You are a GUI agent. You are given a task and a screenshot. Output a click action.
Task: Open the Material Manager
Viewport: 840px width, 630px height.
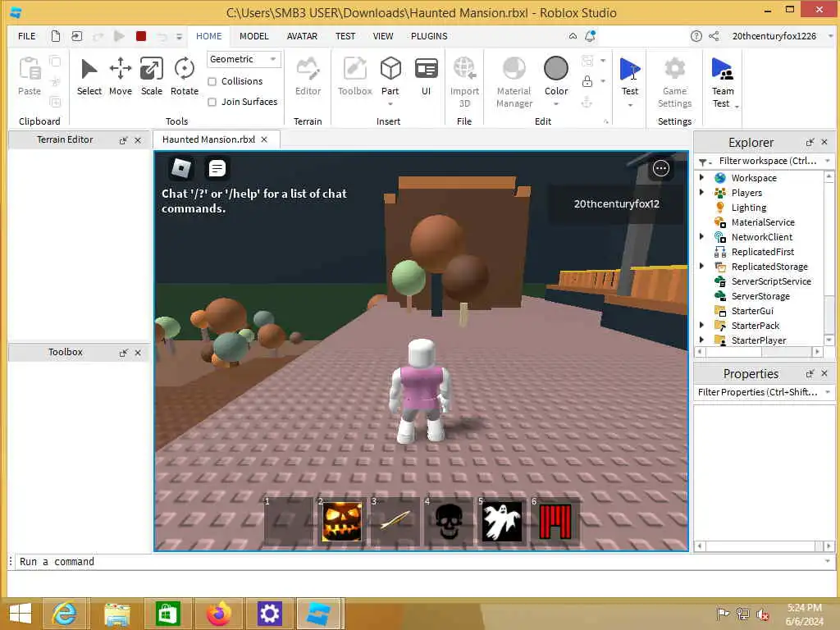(514, 82)
